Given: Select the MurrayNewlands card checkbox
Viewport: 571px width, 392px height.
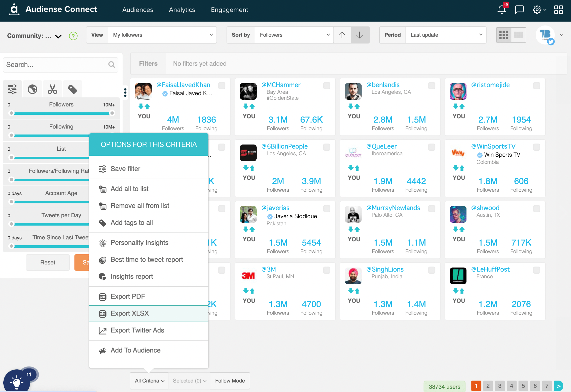Looking at the screenshot, I should (x=432, y=209).
